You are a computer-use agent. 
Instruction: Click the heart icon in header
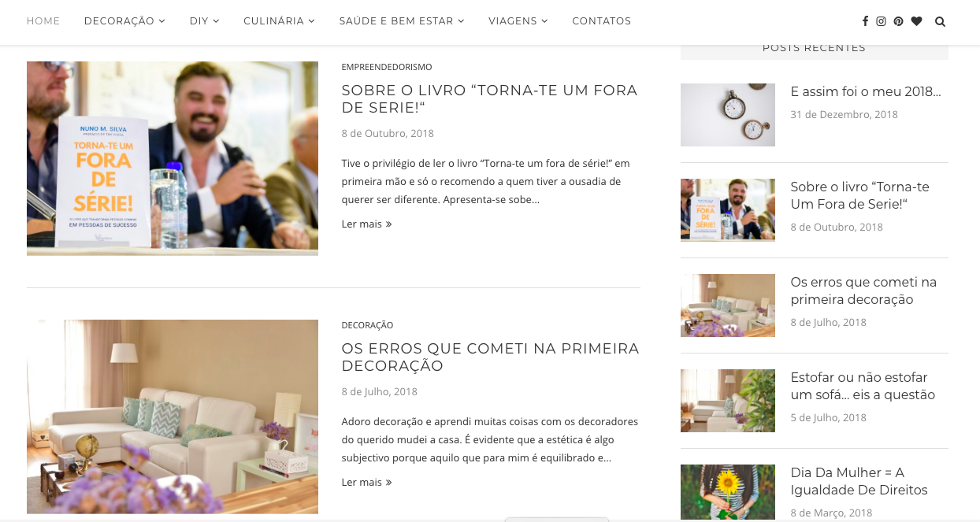[x=916, y=21]
